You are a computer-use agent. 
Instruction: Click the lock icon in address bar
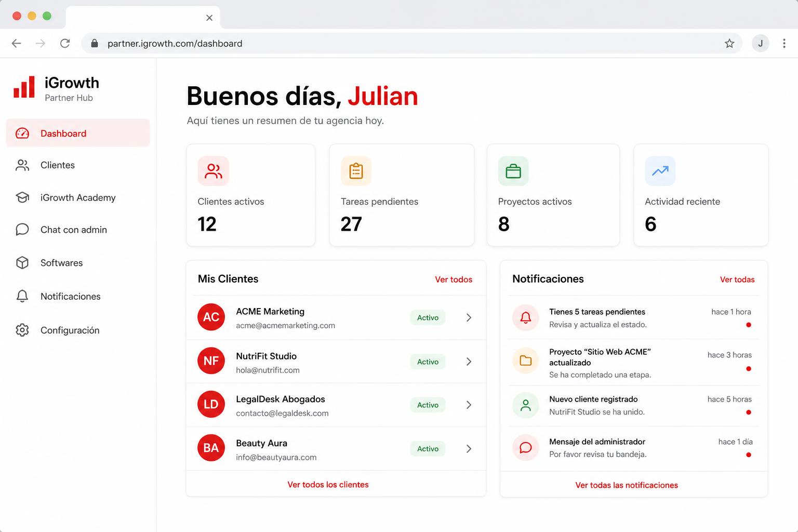95,44
